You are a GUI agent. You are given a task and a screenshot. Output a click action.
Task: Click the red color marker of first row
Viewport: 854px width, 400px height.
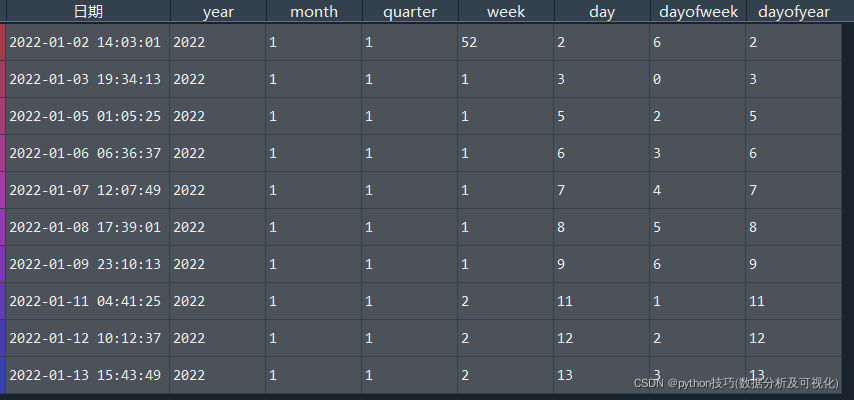(3, 42)
